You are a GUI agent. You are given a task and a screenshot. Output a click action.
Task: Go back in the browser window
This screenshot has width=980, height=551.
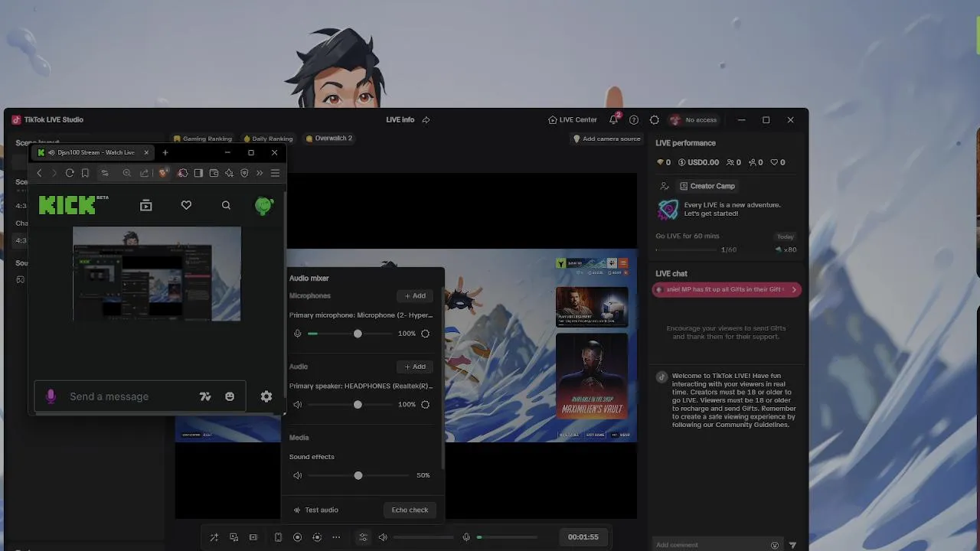point(39,173)
